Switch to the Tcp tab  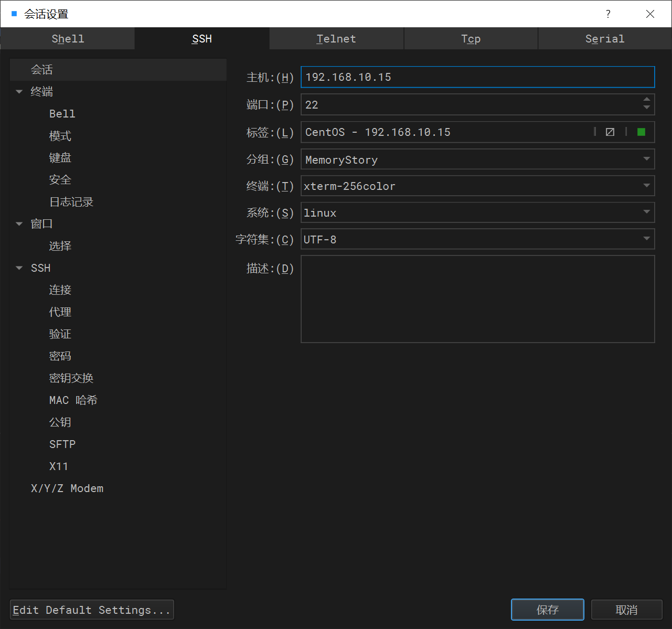[x=471, y=39]
